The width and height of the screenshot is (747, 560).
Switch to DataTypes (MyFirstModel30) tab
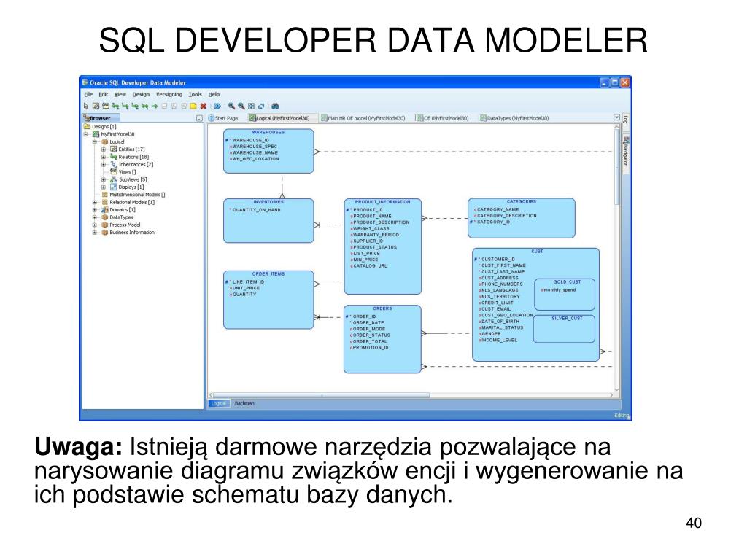click(514, 118)
